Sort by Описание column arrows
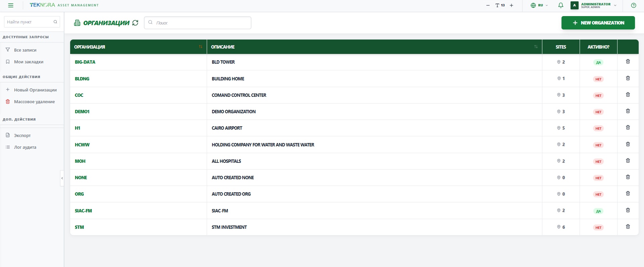The width and height of the screenshot is (644, 267). click(x=536, y=47)
